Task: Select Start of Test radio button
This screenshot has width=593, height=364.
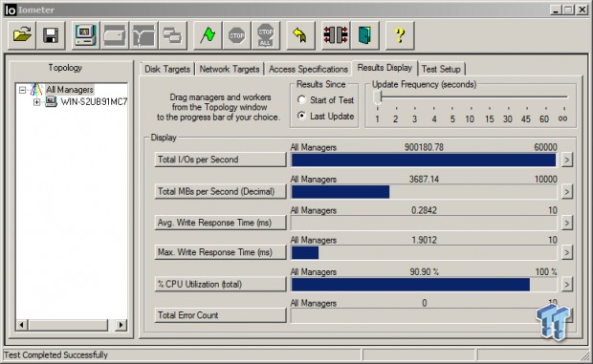Action: click(x=301, y=99)
